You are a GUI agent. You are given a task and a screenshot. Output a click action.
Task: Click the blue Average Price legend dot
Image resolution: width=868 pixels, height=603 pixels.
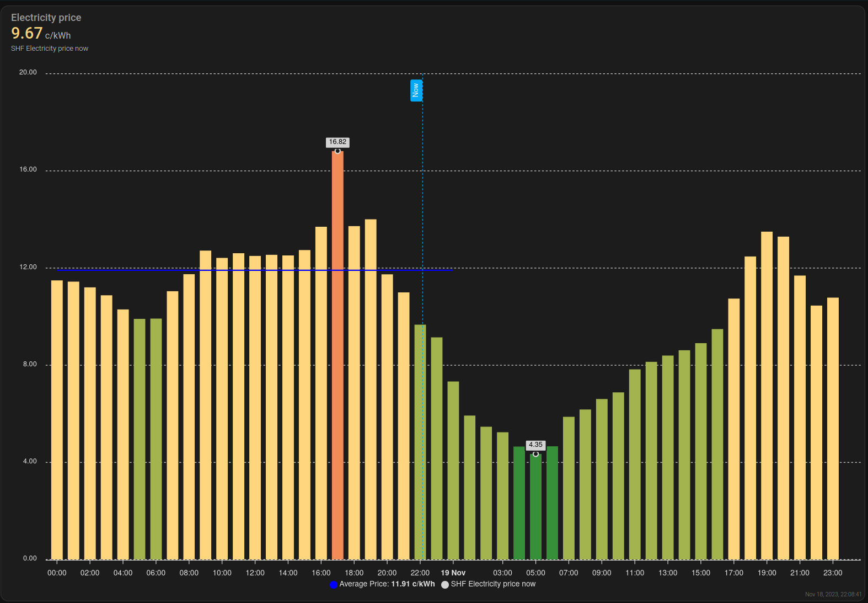click(333, 585)
